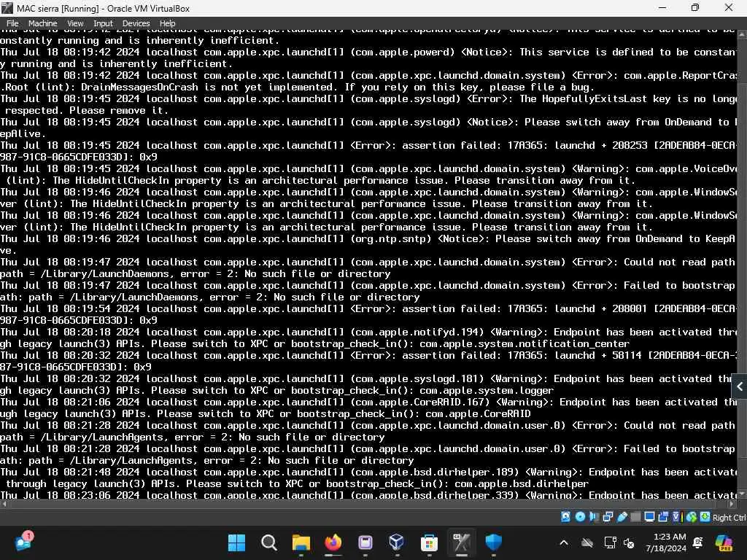Click the vertical scrollbar's up arrow
Image resolution: width=747 pixels, height=560 pixels.
[742, 34]
